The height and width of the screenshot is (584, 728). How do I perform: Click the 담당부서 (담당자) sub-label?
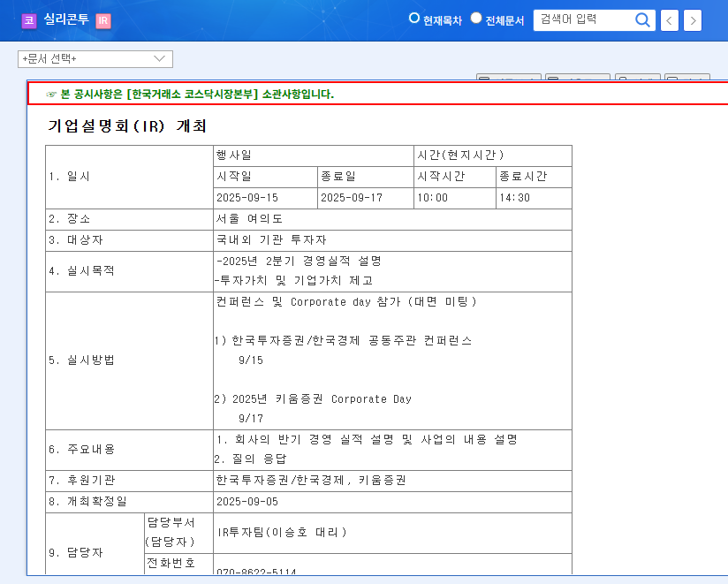pos(171,533)
